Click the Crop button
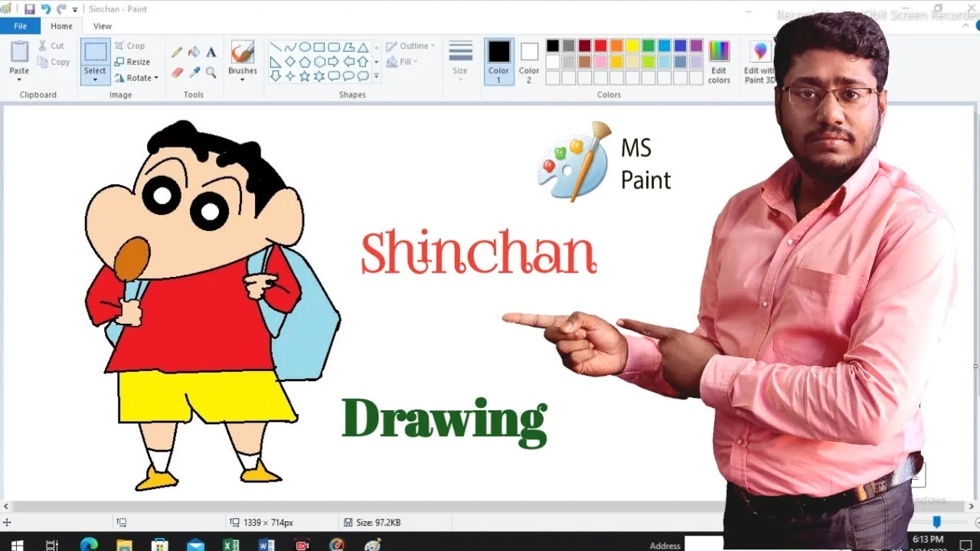The height and width of the screenshot is (551, 980). pos(129,46)
